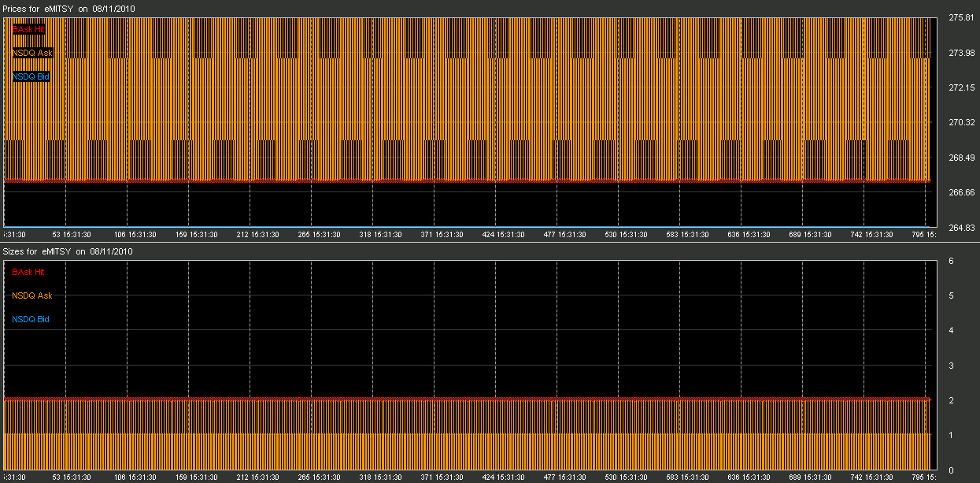Click the 275.81 price axis label

[x=963, y=17]
